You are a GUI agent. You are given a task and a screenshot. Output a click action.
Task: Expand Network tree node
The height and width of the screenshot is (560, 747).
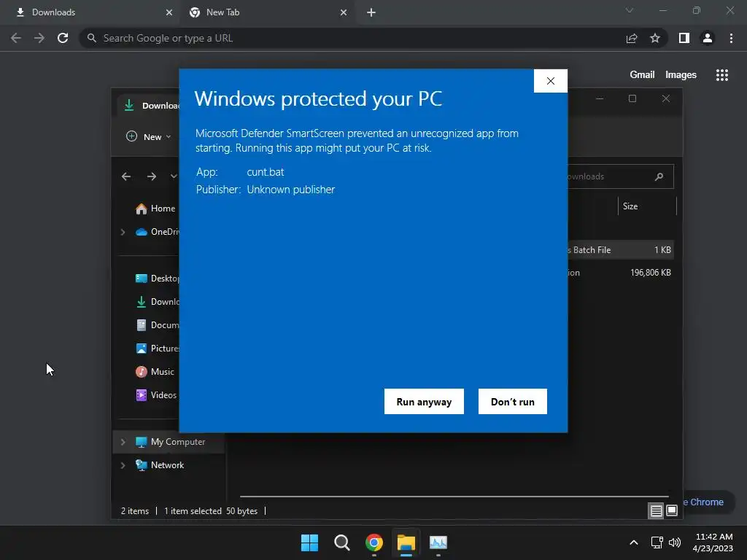tap(123, 465)
